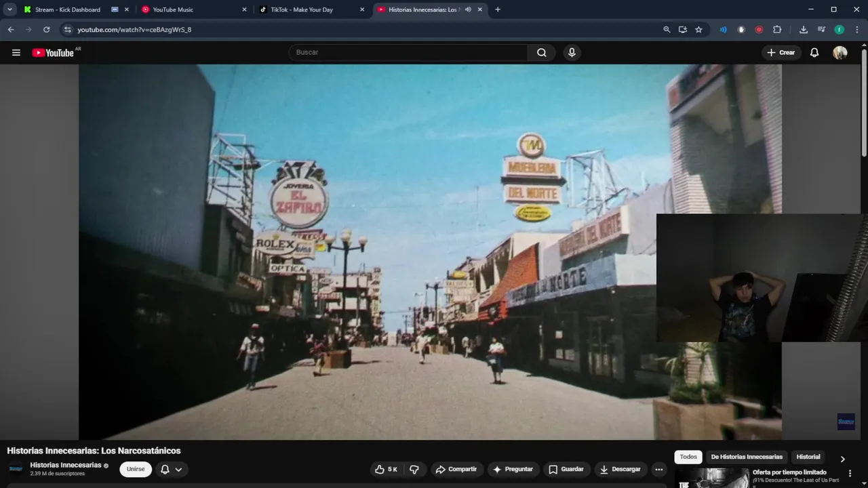Click the video title 'Historias Innecesarias: Los Narcosatánicos'
Viewport: 868px width, 488px height.
[x=94, y=451]
